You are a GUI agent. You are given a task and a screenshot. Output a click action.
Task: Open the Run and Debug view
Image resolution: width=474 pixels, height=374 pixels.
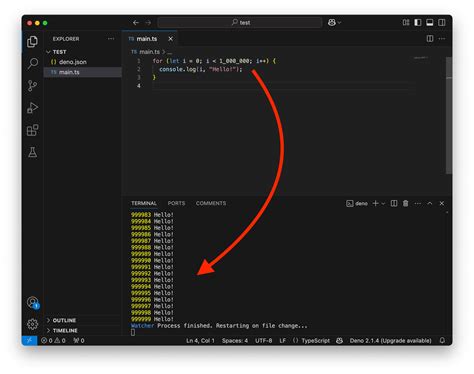pyautogui.click(x=32, y=108)
